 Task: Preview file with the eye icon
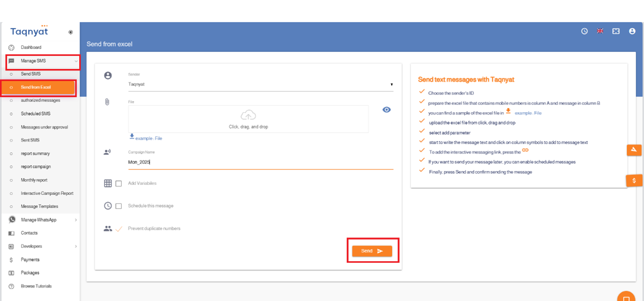tap(387, 110)
